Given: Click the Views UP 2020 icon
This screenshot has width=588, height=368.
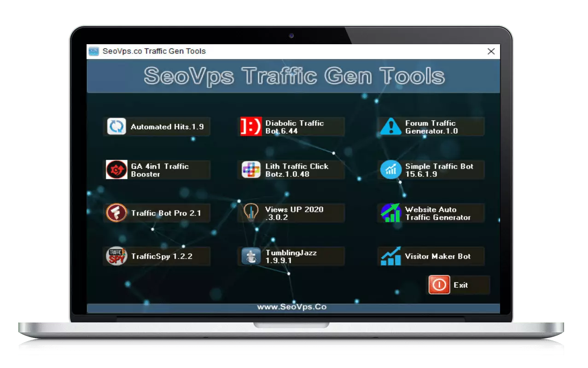Looking at the screenshot, I should click(251, 213).
